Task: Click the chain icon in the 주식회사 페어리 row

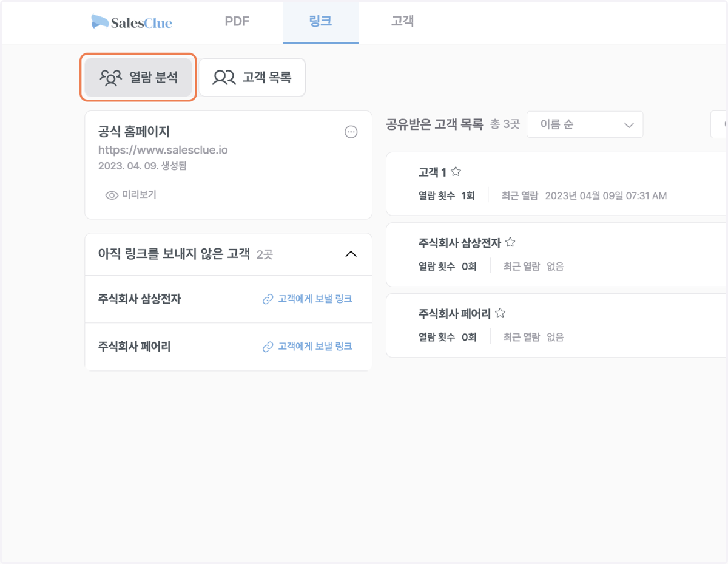Action: point(268,347)
